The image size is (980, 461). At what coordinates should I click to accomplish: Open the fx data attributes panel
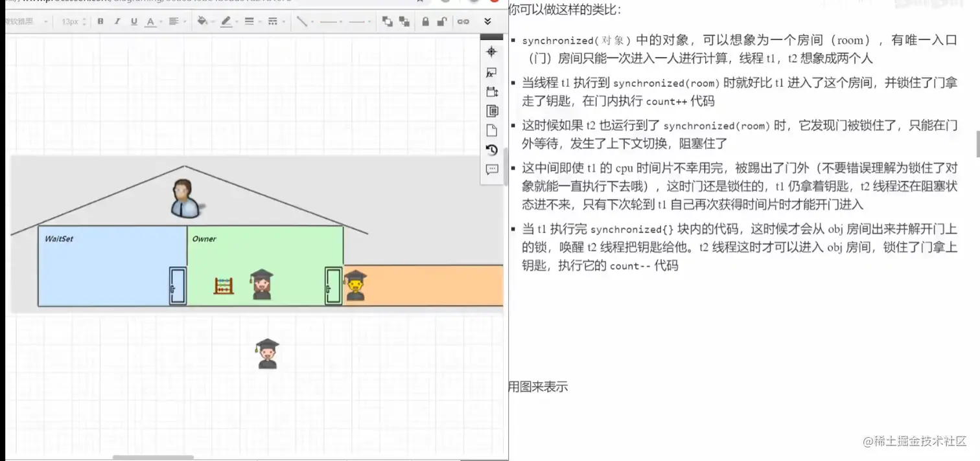(x=491, y=73)
